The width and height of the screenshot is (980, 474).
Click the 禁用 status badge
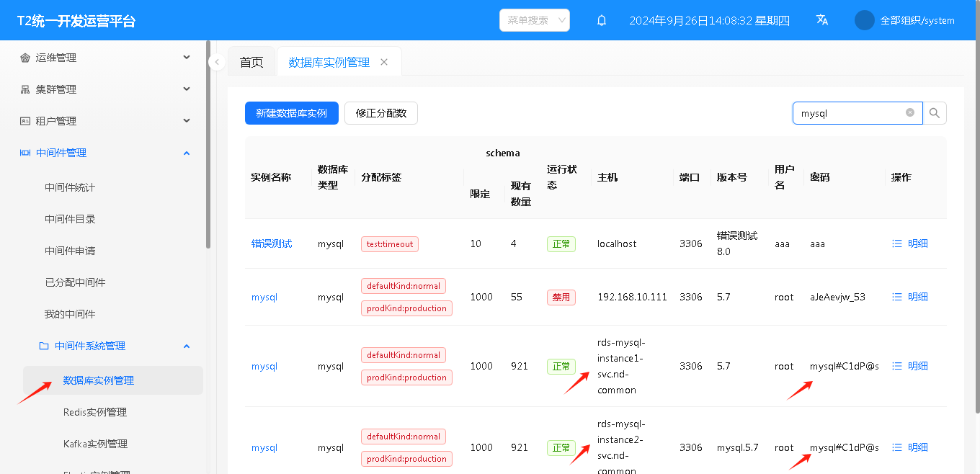(561, 297)
